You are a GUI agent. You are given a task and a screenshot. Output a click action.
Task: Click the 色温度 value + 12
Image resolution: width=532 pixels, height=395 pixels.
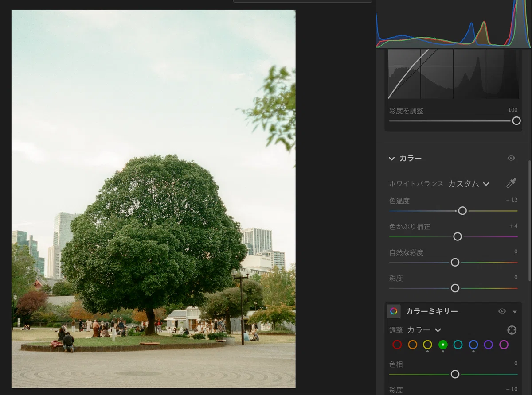click(512, 200)
